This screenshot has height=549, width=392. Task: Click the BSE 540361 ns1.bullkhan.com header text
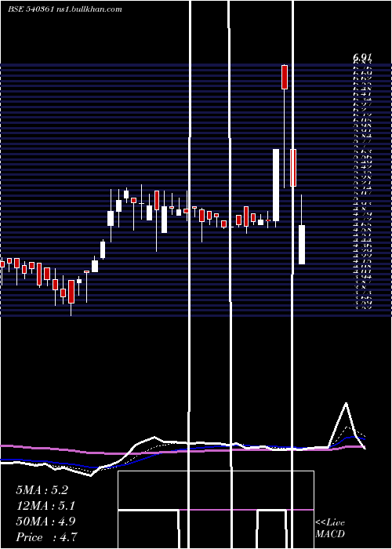(65, 9)
